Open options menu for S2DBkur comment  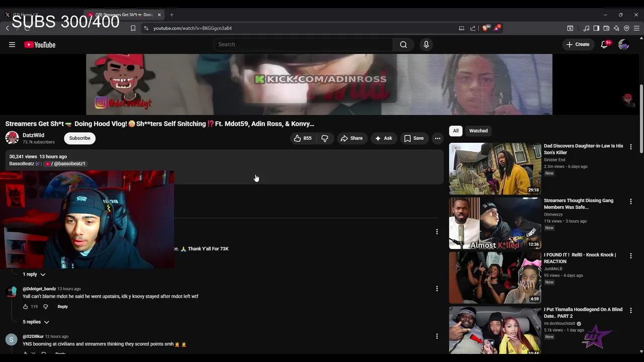coord(437,336)
